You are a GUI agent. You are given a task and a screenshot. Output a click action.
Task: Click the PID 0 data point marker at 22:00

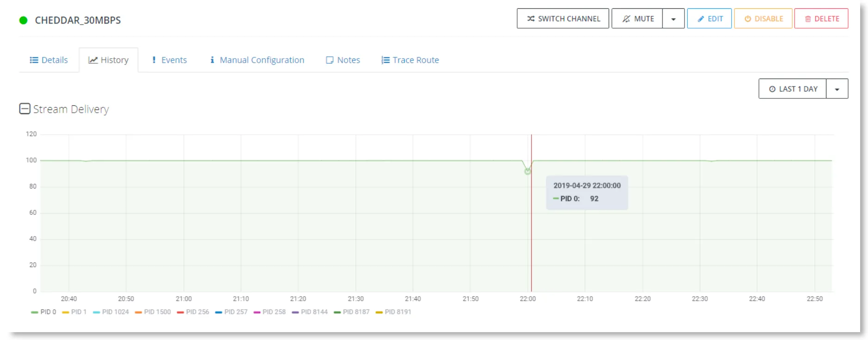pyautogui.click(x=527, y=171)
